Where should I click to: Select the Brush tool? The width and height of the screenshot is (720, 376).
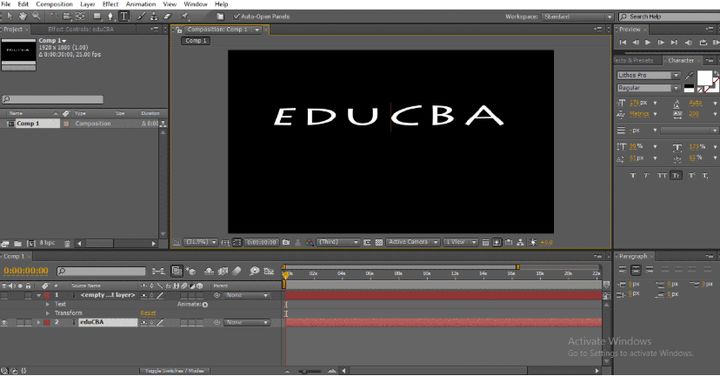141,17
